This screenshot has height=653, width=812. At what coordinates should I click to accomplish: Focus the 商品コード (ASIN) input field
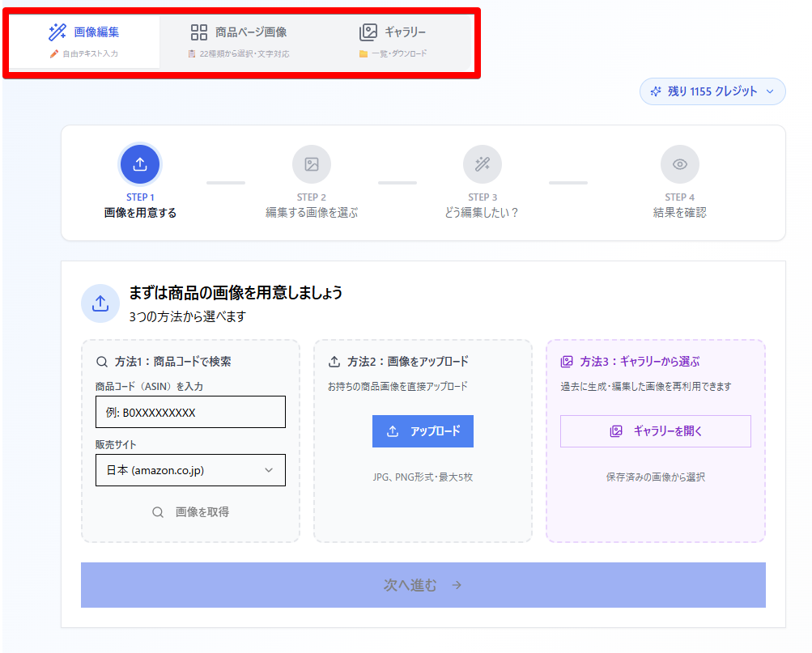point(190,412)
